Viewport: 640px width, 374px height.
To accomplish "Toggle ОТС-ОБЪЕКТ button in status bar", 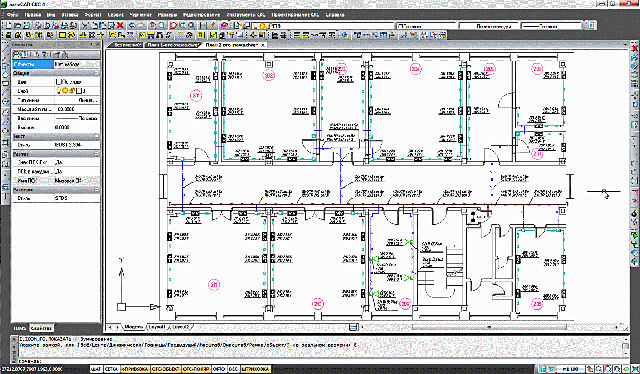I will point(165,369).
